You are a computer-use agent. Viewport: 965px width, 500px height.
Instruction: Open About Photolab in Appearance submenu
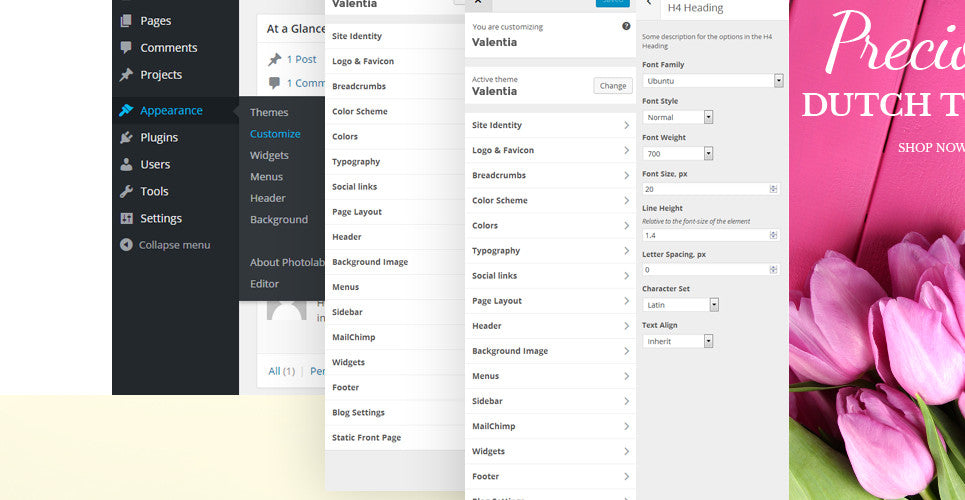pos(287,262)
